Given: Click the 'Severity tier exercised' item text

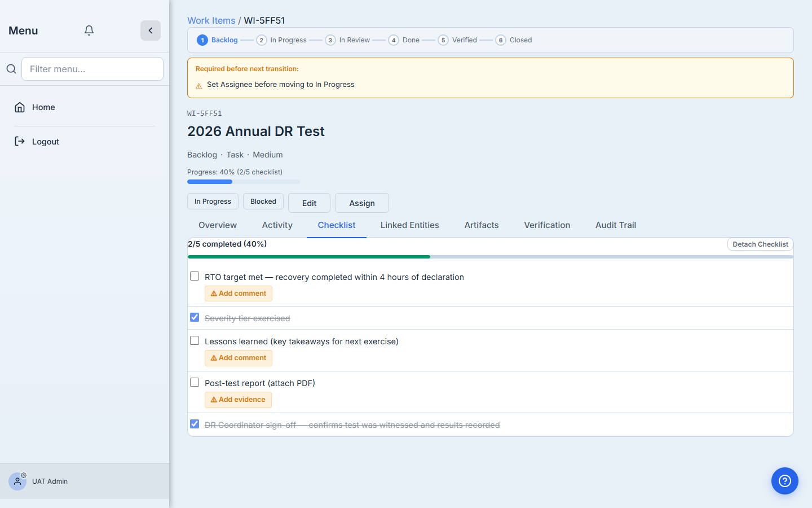Looking at the screenshot, I should (x=248, y=318).
